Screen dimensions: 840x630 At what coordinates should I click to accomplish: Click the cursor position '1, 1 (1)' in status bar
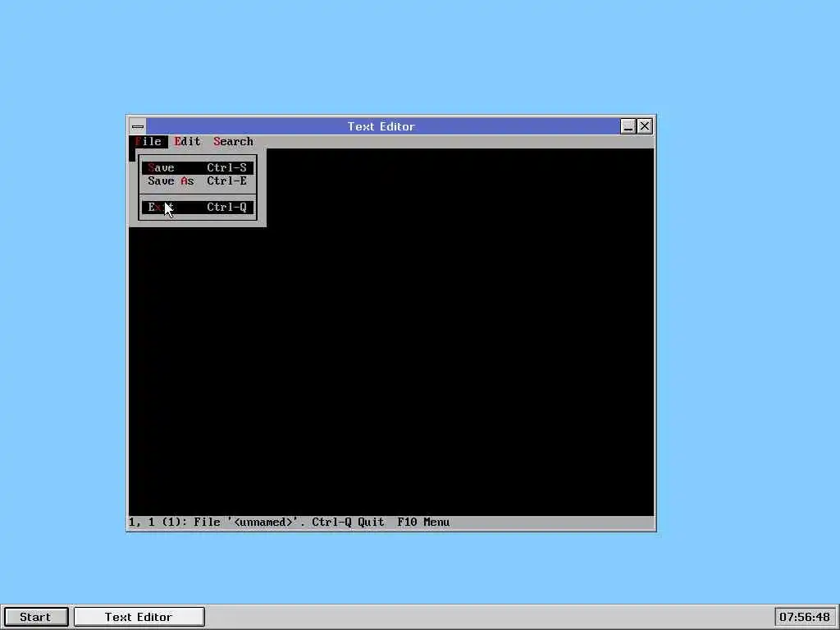coord(154,523)
